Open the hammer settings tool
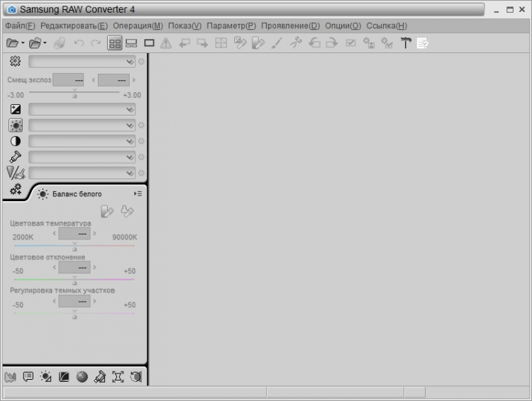The height and width of the screenshot is (401, 532). pos(406,43)
